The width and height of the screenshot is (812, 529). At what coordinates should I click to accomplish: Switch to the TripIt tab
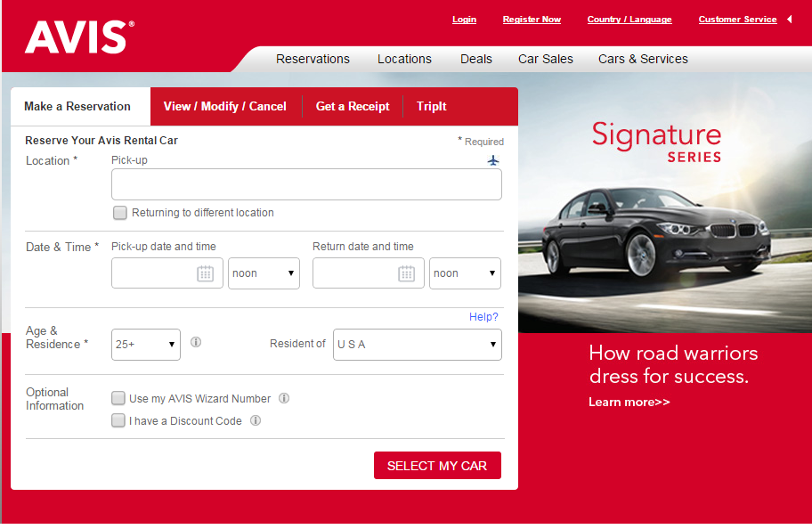pos(431,106)
